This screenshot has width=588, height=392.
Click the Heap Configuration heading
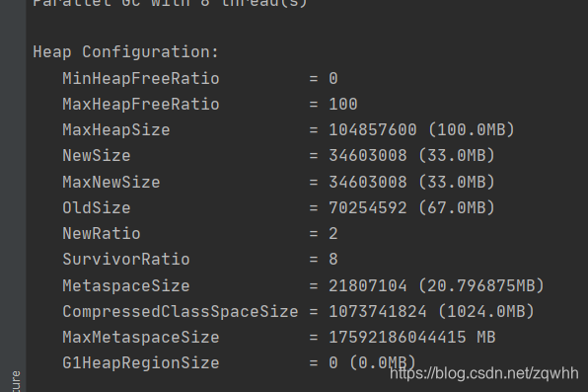click(x=125, y=52)
